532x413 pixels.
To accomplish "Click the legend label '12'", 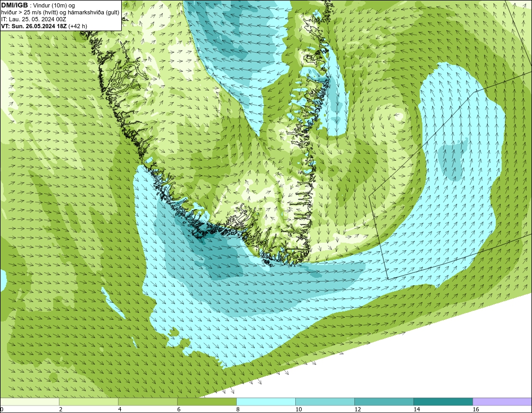I will click(x=358, y=410).
